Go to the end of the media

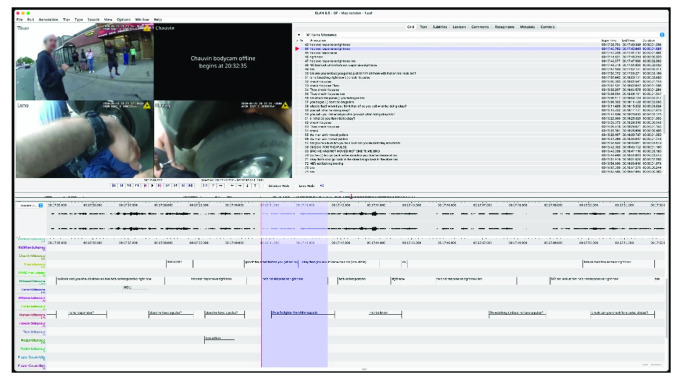(190, 186)
